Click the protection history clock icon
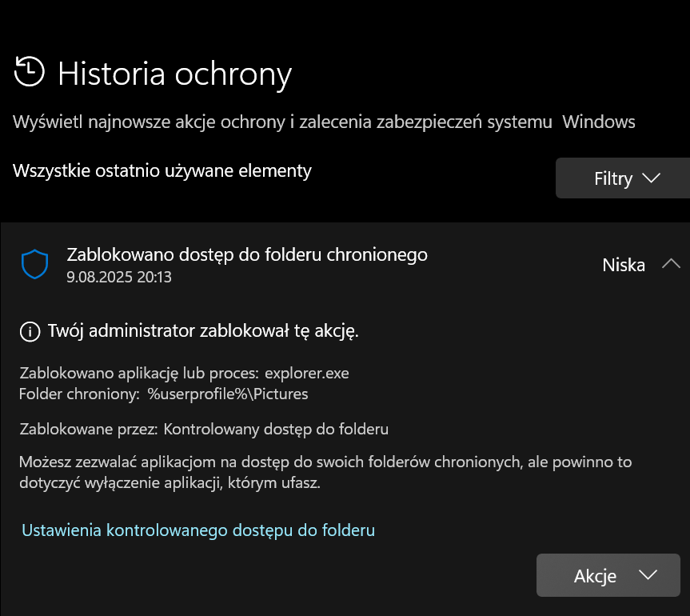Viewport: 690px width, 616px height. (29, 73)
